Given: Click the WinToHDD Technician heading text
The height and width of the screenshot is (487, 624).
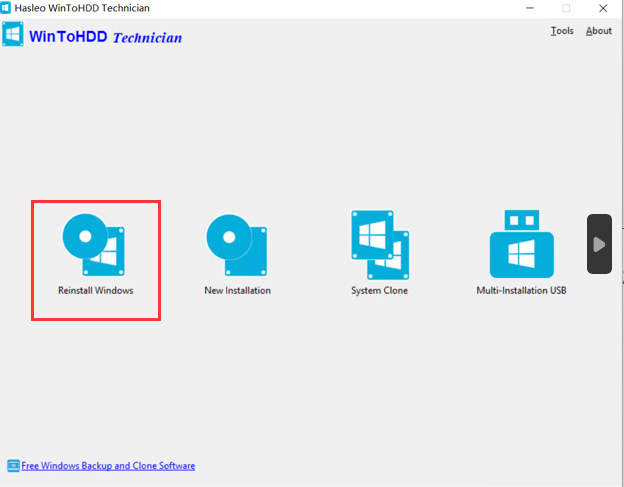Looking at the screenshot, I should 105,37.
